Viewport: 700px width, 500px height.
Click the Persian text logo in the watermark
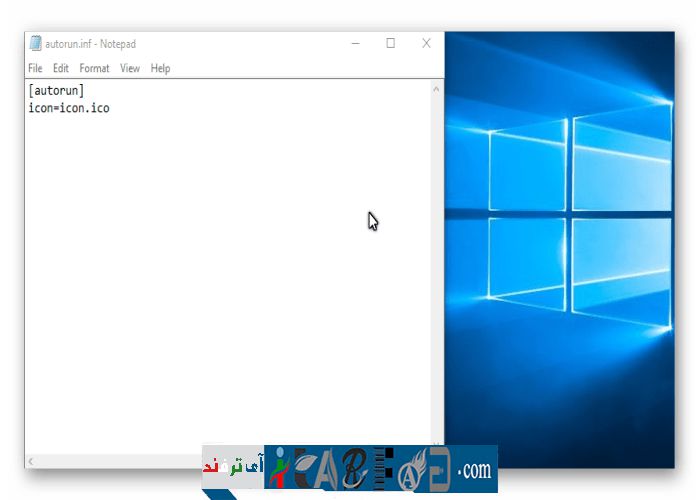[x=232, y=468]
